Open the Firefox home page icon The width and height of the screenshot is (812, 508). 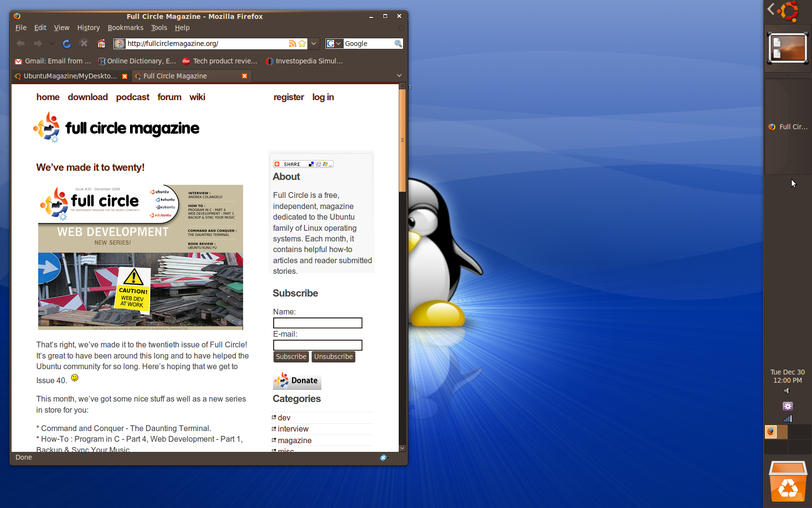tap(101, 43)
